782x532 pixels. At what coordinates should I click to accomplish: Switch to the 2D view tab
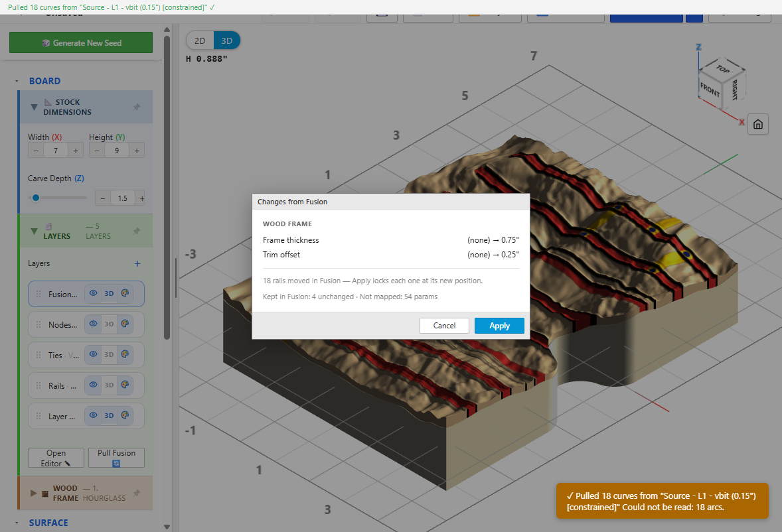point(200,40)
